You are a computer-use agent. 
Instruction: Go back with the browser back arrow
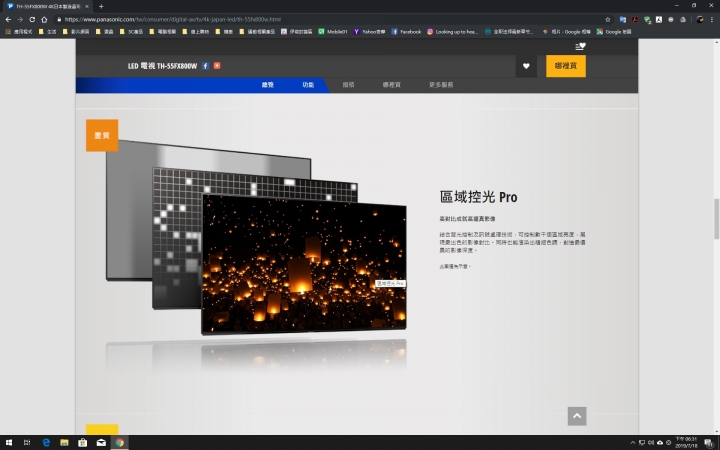click(8, 19)
